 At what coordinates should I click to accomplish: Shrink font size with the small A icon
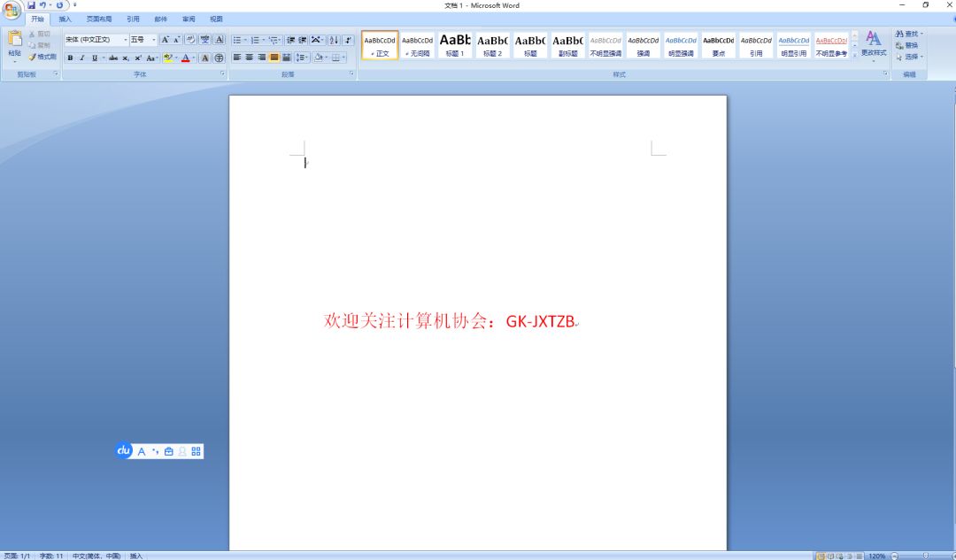pyautogui.click(x=176, y=40)
